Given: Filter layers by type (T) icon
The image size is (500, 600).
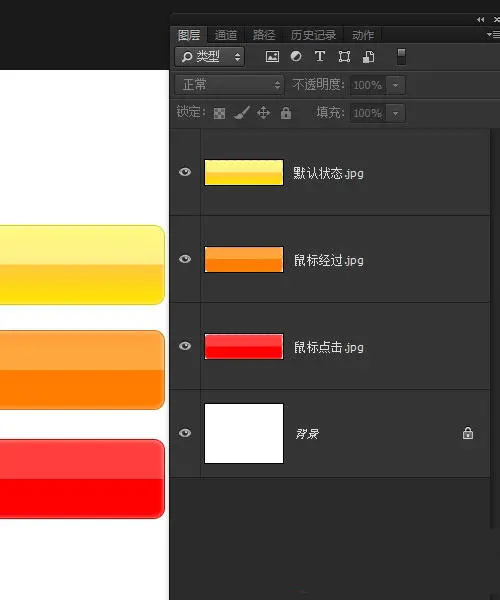Looking at the screenshot, I should click(320, 56).
